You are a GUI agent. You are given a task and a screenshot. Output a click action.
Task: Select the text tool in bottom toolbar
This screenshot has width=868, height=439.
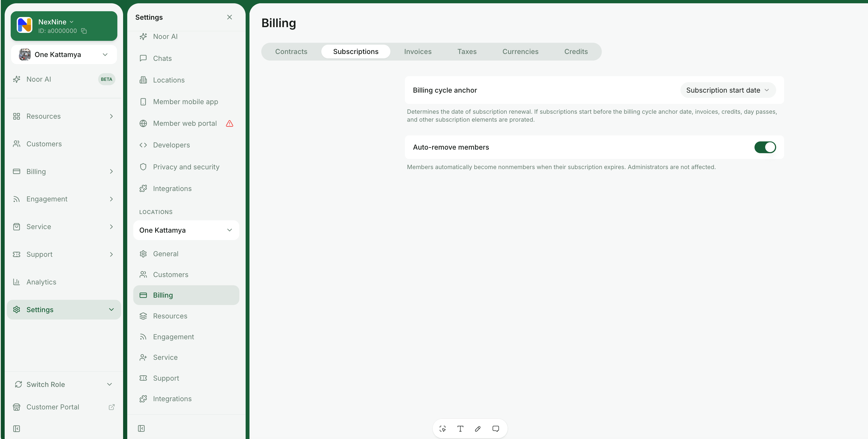point(460,429)
